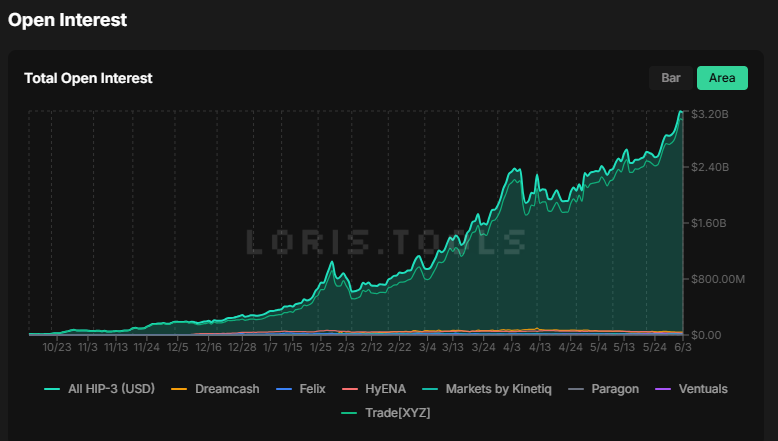Viewport: 778px width, 441px height.
Task: Toggle Felix legend series
Action: (301, 389)
